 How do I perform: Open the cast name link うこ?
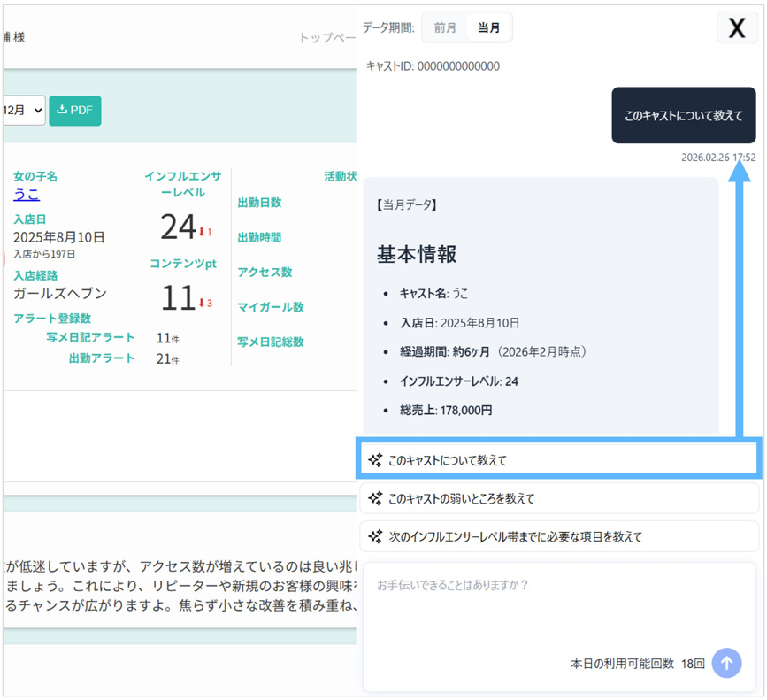coord(27,195)
